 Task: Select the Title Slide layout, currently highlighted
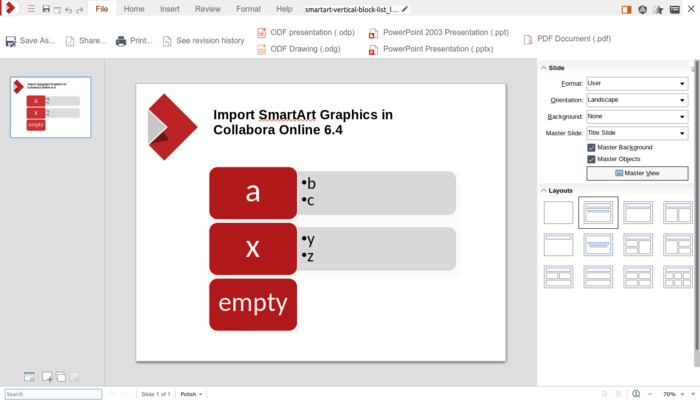[x=598, y=213]
